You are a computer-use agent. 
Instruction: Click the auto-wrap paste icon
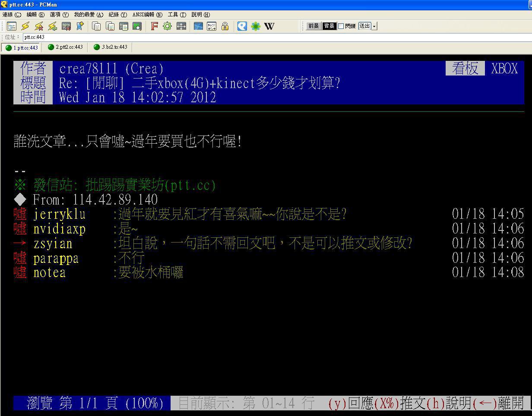(123, 26)
